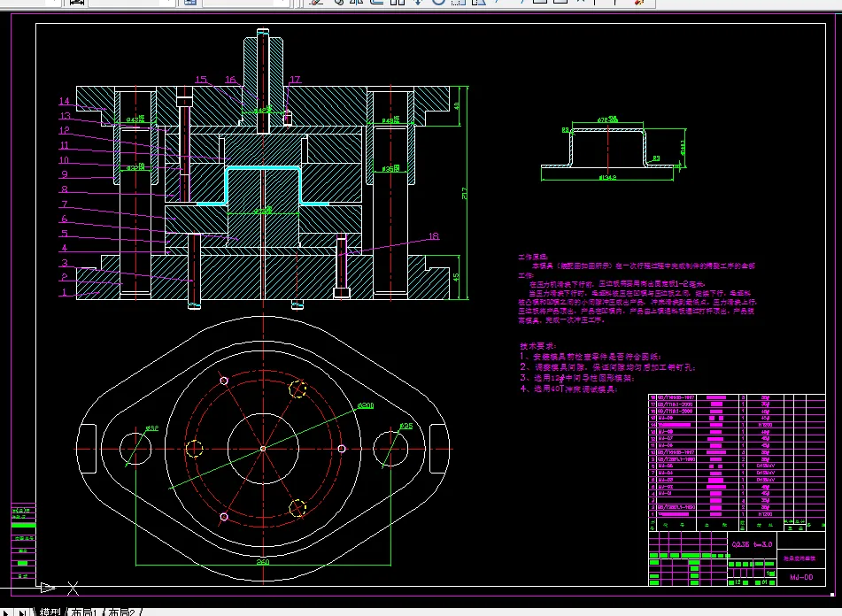Screen dimensions: 842x616
Task: Click the 45 lower plate thickness dimension
Action: click(x=456, y=277)
